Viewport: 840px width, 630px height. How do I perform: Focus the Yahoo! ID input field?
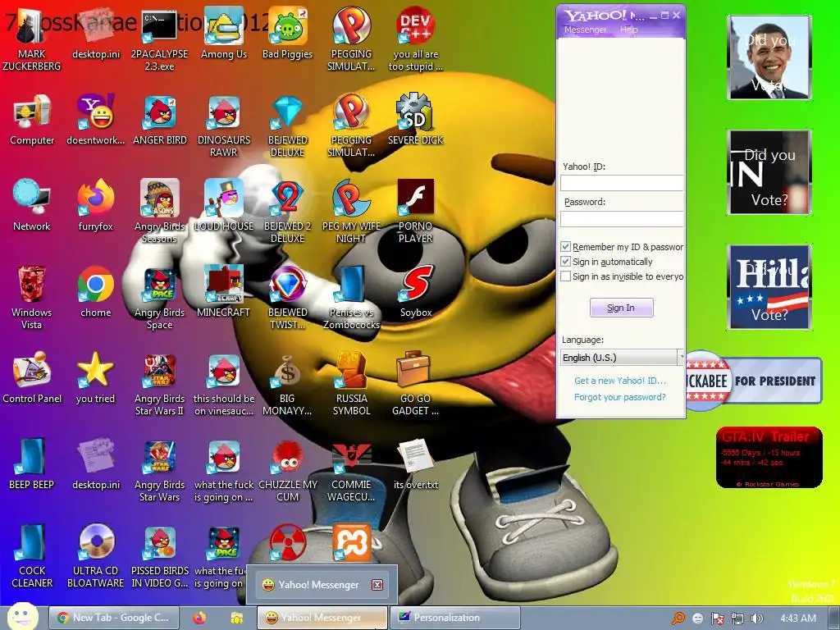click(622, 183)
